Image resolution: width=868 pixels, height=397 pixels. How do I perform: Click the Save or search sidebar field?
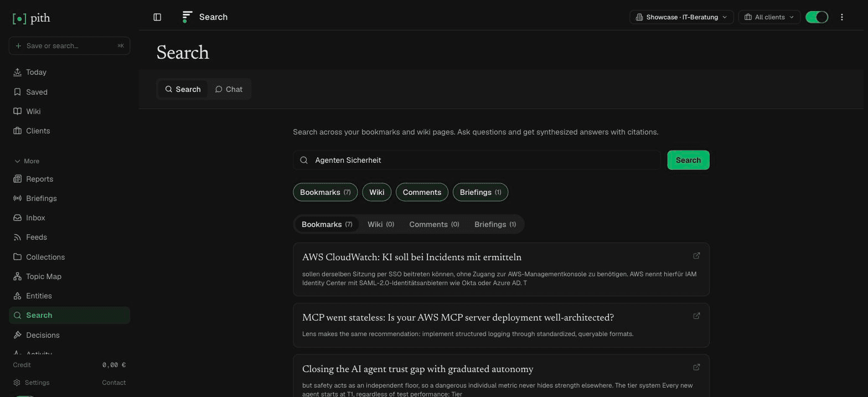(69, 46)
